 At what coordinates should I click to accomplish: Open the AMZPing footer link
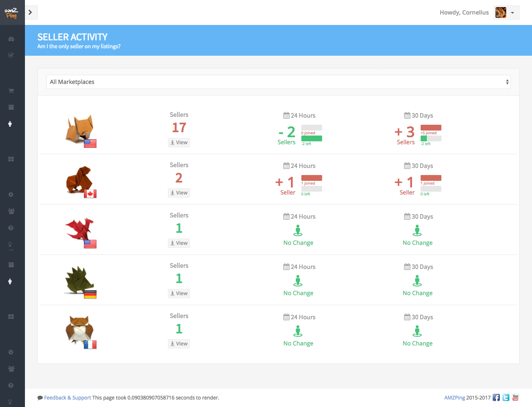click(455, 398)
